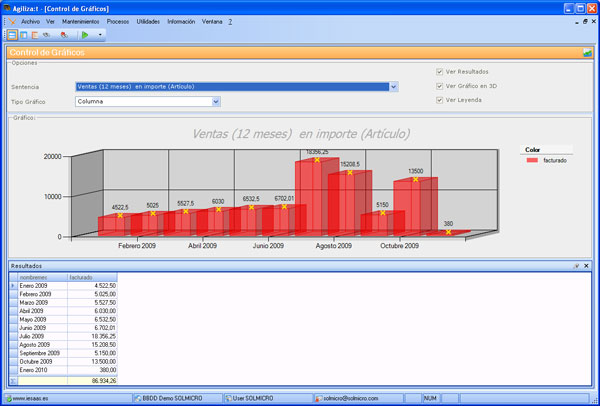The height and width of the screenshot is (406, 600).
Task: Restore the inner child window with its restore button
Action: (x=585, y=22)
